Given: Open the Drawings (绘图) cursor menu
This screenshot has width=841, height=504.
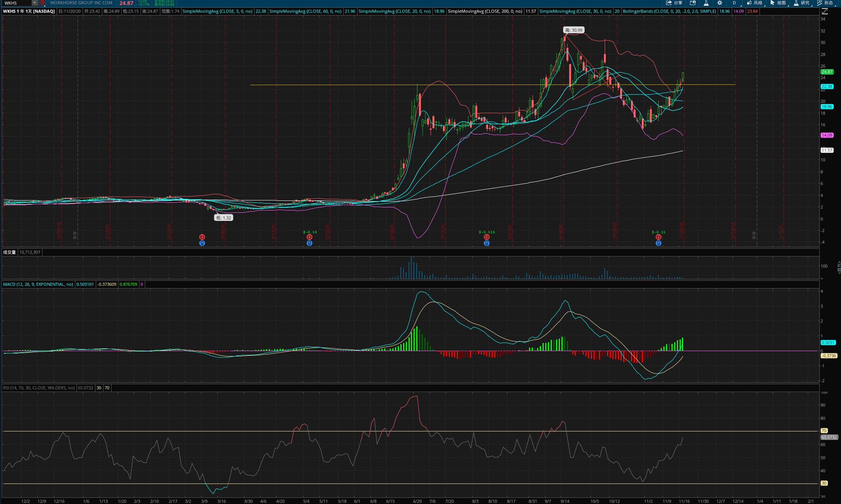Looking at the screenshot, I should (778, 3).
